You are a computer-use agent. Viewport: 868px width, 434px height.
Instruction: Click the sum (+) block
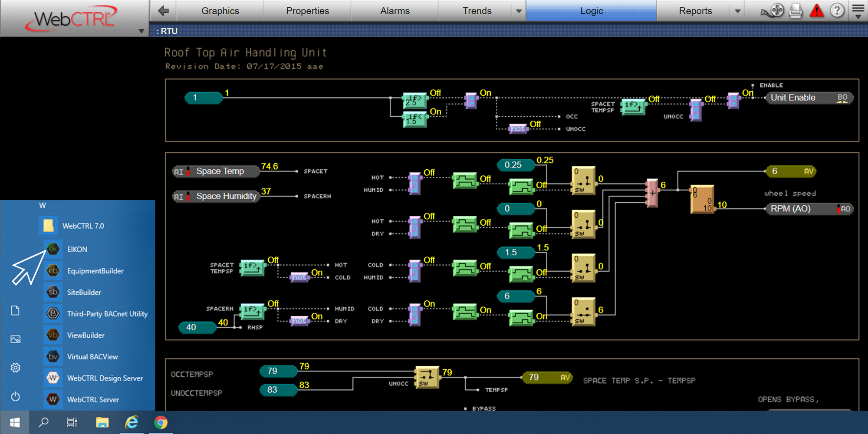(652, 193)
